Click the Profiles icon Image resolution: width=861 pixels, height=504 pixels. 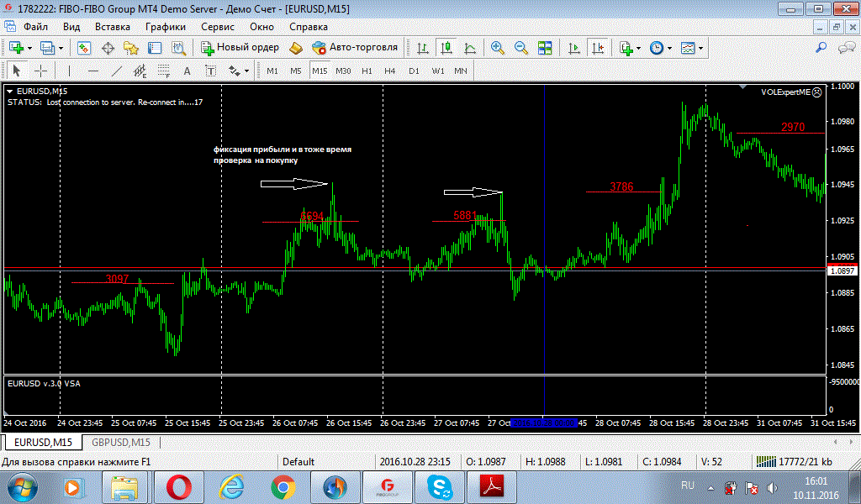pos(47,48)
